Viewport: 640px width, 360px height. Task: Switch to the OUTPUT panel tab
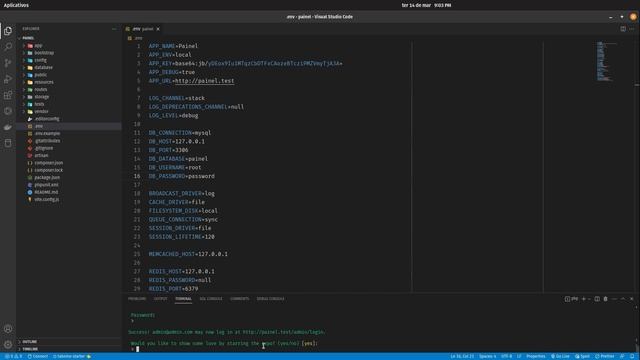pos(160,299)
